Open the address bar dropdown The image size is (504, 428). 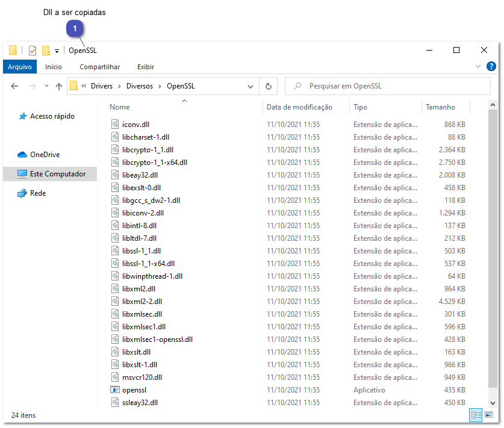(252, 86)
